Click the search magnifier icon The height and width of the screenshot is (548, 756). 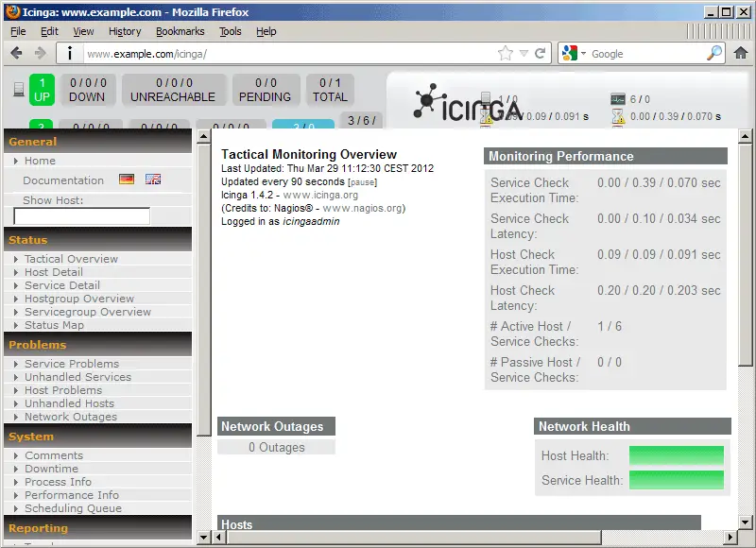(714, 54)
